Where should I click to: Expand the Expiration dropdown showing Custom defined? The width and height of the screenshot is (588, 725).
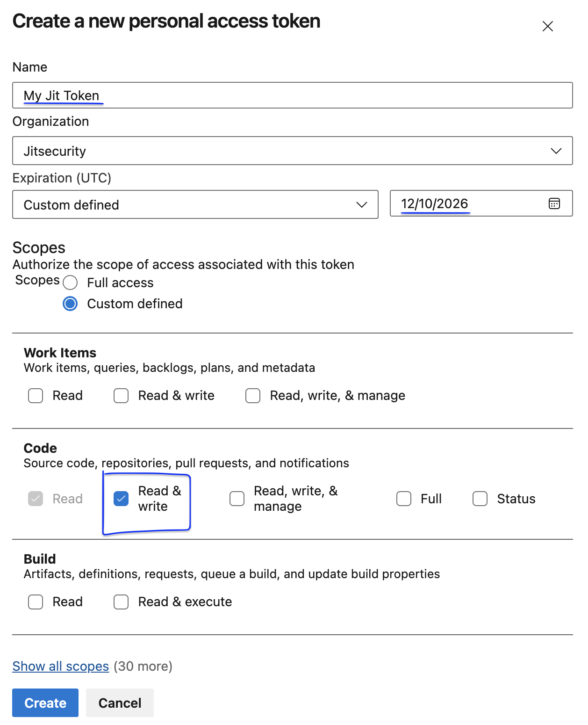(195, 204)
